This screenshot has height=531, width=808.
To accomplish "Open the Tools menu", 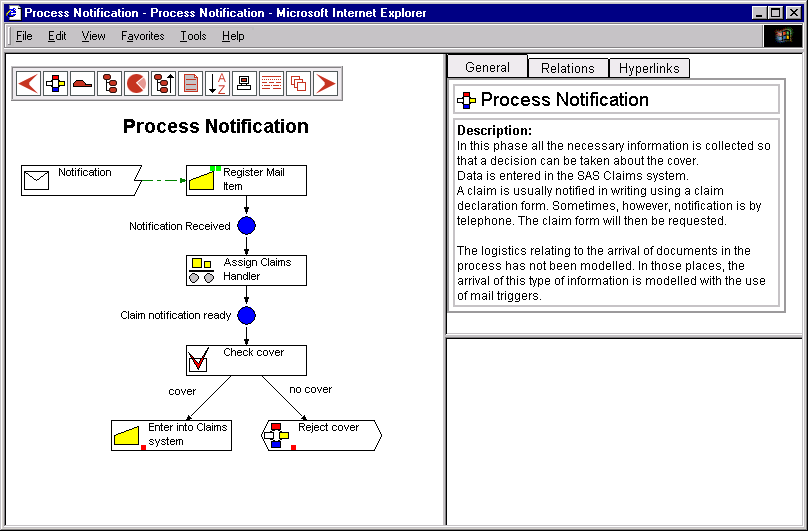I will pos(193,36).
